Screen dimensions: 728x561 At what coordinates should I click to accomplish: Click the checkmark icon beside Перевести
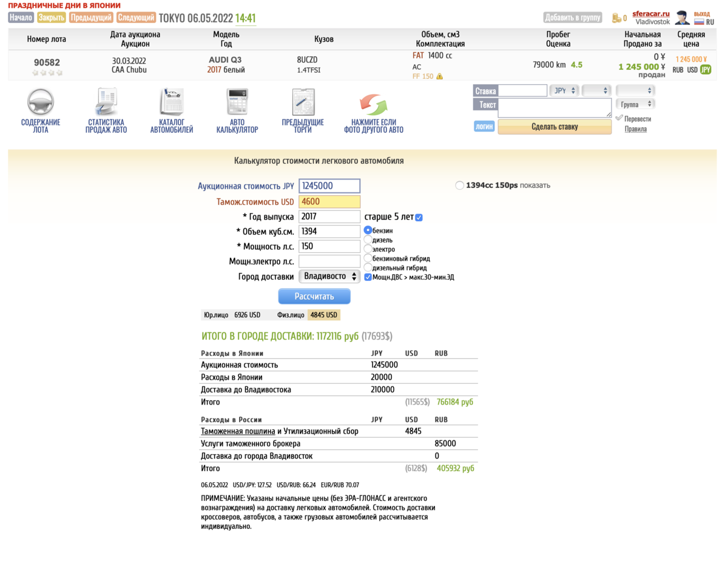(619, 118)
